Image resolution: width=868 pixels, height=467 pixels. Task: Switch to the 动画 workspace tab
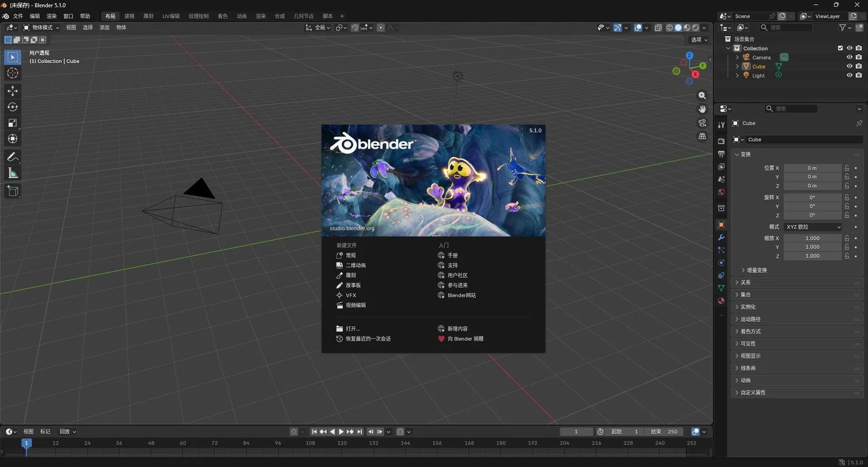pyautogui.click(x=241, y=16)
